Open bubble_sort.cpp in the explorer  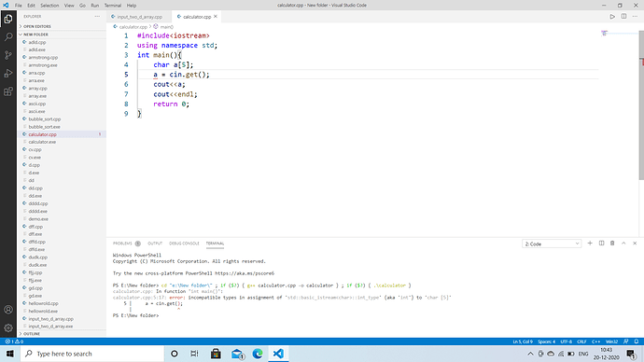tap(45, 119)
